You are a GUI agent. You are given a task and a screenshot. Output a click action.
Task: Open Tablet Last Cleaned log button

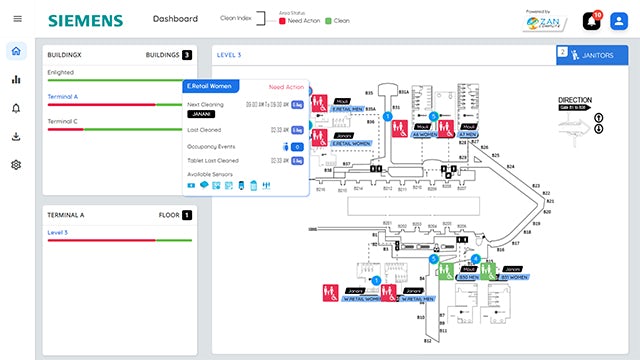point(298,161)
